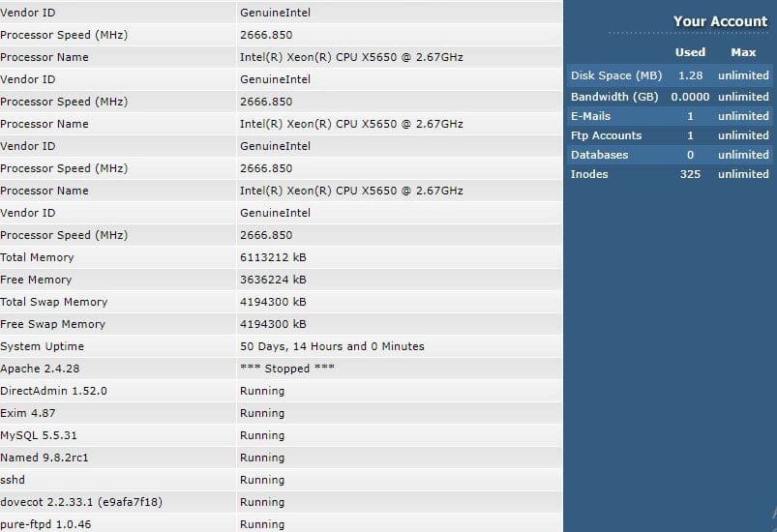
Task: Click the Exim 4.87 service name
Action: 28,414
